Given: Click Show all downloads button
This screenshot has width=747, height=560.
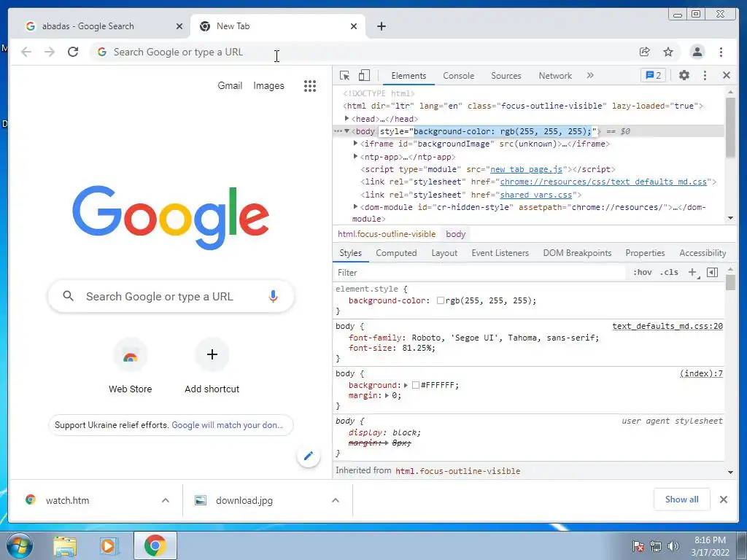Looking at the screenshot, I should coord(682,499).
